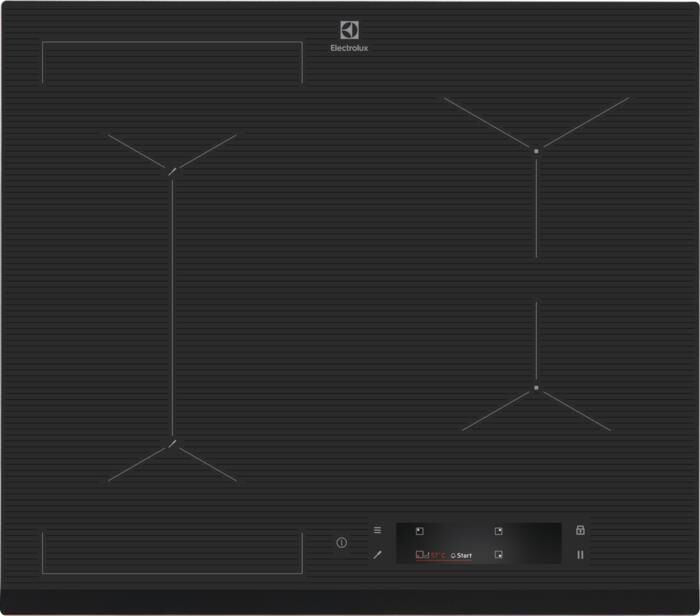Image resolution: width=700 pixels, height=616 pixels.
Task: Tap the lock icon
Action: click(x=580, y=530)
